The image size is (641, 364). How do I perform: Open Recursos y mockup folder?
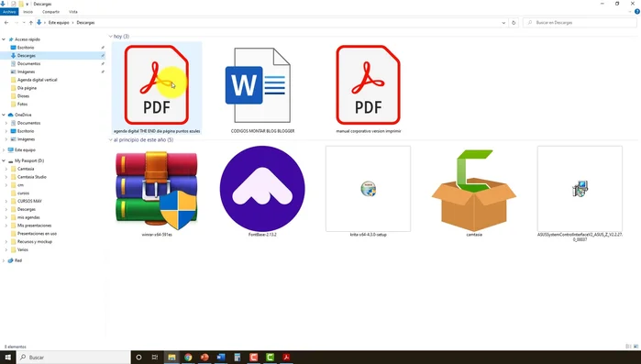pos(34,241)
